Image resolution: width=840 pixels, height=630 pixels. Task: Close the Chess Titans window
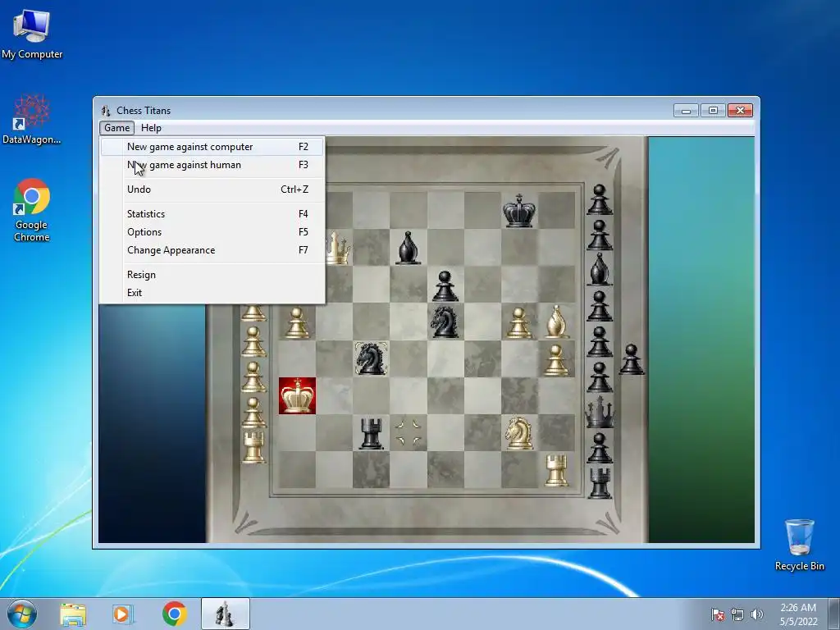[x=740, y=111]
